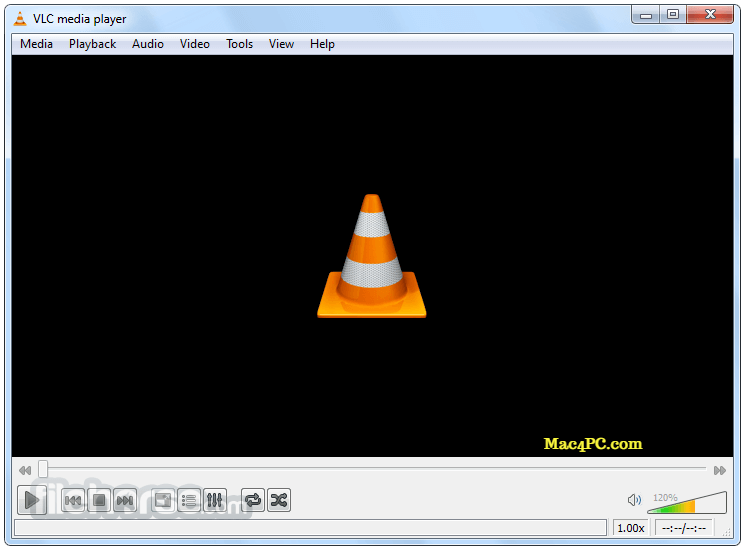Click the 1.00x playback speed label
Image resolution: width=745 pixels, height=550 pixels.
point(630,528)
